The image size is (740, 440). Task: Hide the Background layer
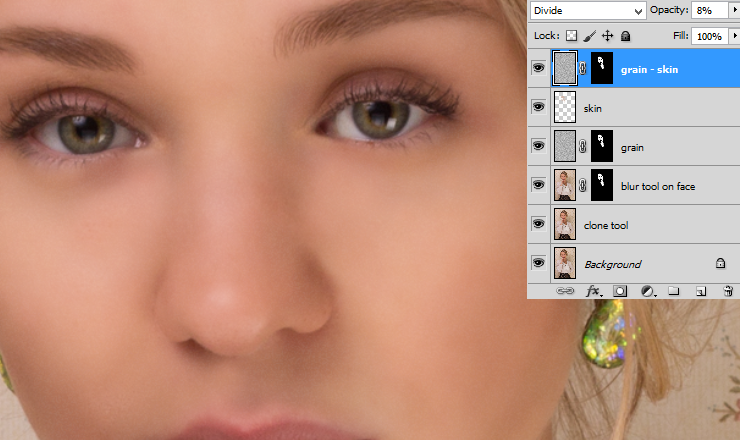coord(538,263)
